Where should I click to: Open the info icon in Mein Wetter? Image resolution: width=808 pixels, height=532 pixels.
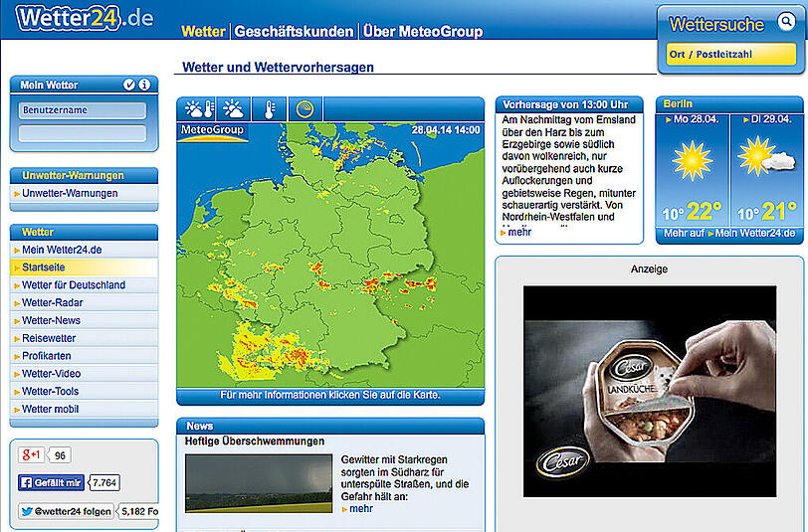(x=144, y=85)
